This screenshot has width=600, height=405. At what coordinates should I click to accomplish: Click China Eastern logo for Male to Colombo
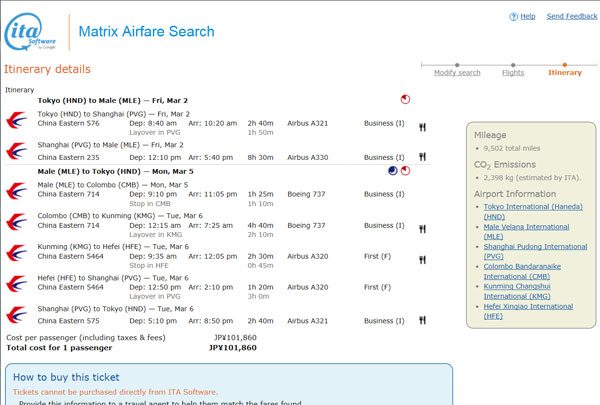(16, 191)
